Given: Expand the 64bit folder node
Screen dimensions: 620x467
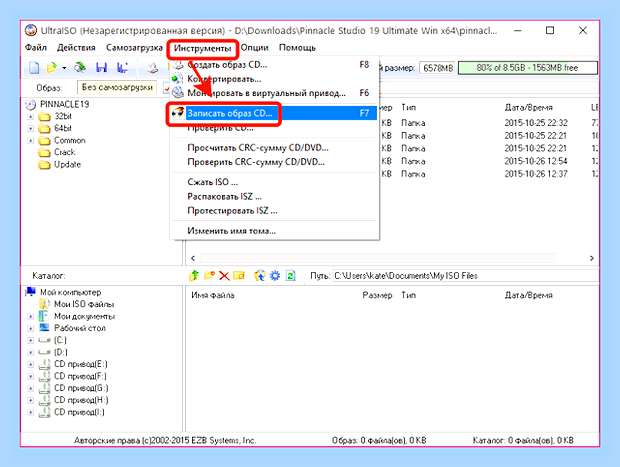Looking at the screenshot, I should [30, 129].
